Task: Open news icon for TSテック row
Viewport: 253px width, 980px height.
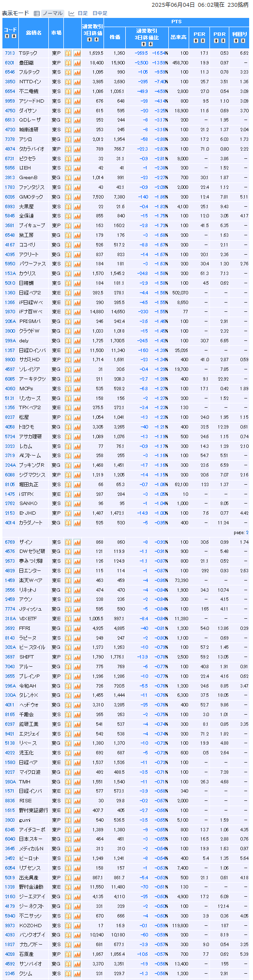Action: [68, 53]
